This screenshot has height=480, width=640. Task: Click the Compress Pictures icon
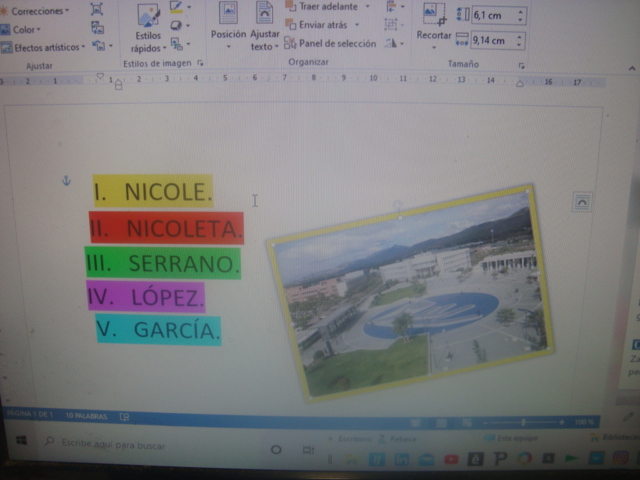(96, 9)
